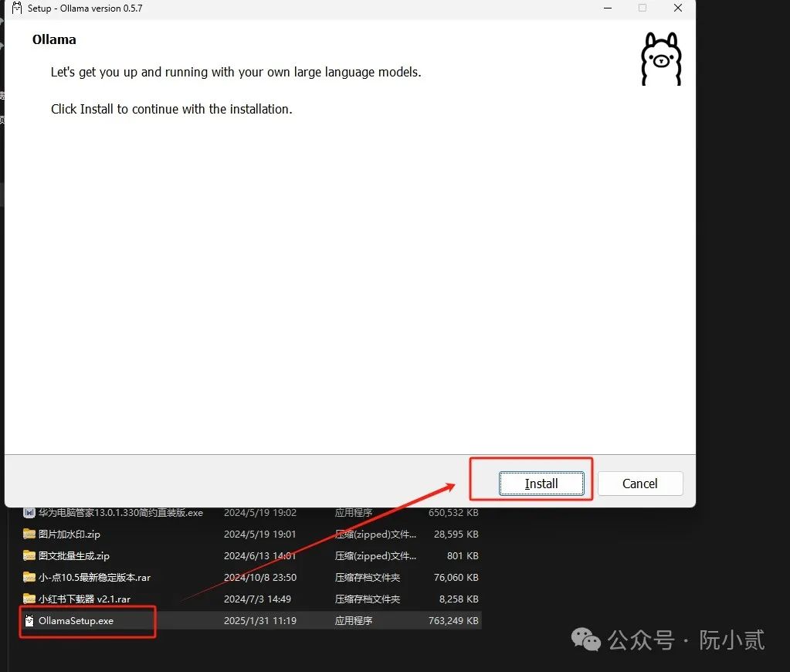Click the 图片加水印.zip folder icon
The image size is (790, 672).
point(29,534)
